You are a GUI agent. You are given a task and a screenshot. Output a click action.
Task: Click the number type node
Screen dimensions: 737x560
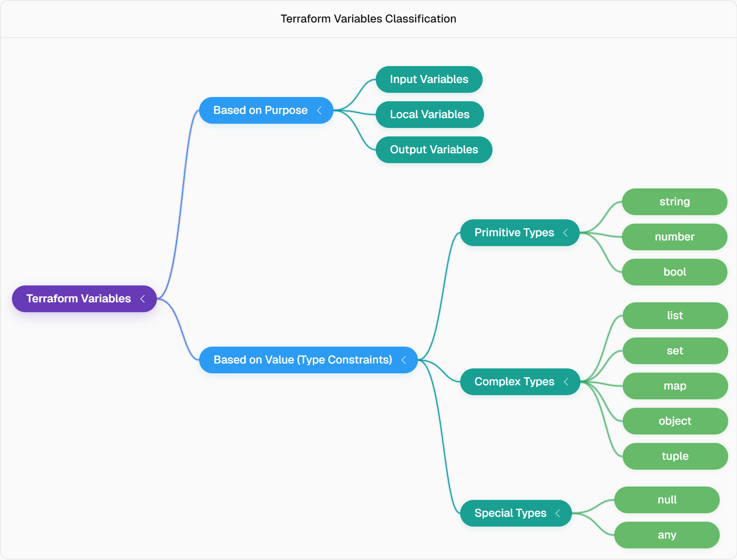[x=674, y=237]
